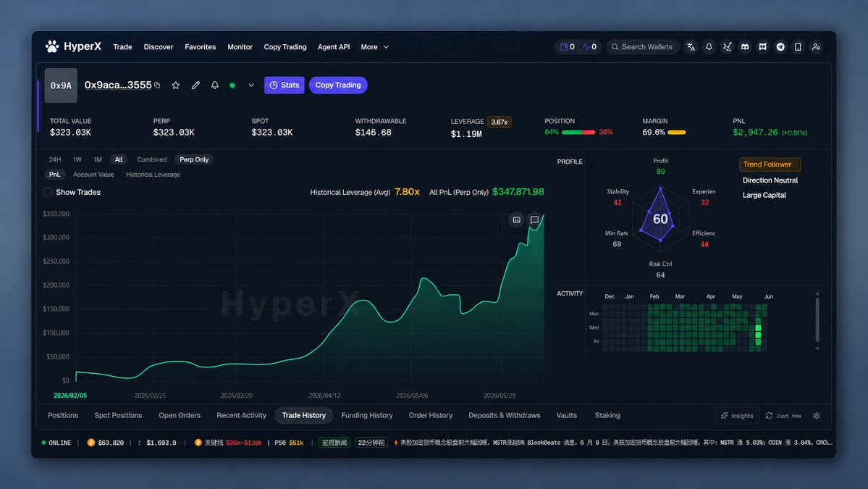This screenshot has height=489, width=868.
Task: Switch to Deposits & Withdraws tab
Action: point(505,415)
